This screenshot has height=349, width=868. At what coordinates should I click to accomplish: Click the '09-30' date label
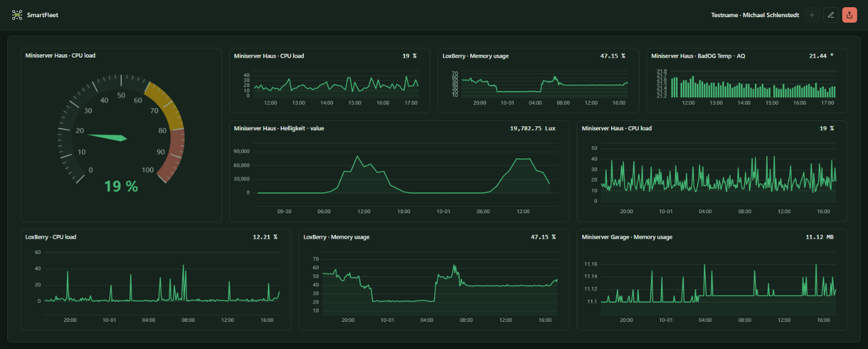pos(285,211)
